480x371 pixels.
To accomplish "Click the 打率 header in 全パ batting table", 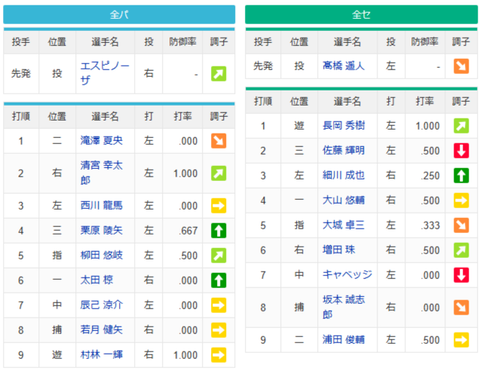I will (x=182, y=116).
